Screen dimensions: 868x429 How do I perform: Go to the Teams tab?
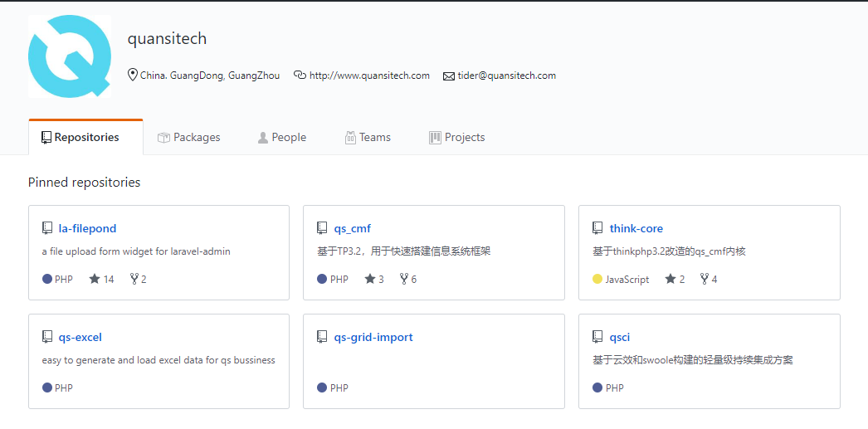coord(368,138)
